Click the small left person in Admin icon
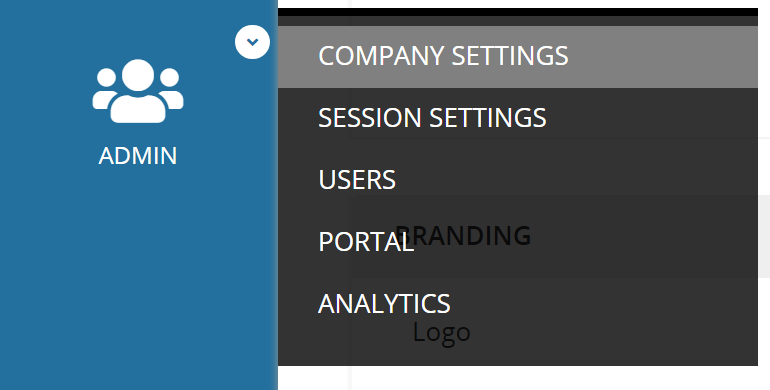The height and width of the screenshot is (390, 770). coord(104,88)
